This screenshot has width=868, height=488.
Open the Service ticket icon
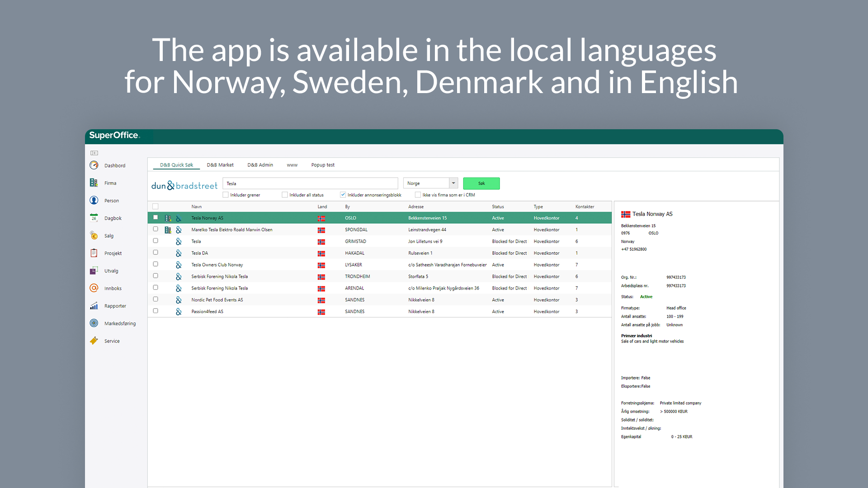[x=94, y=341]
